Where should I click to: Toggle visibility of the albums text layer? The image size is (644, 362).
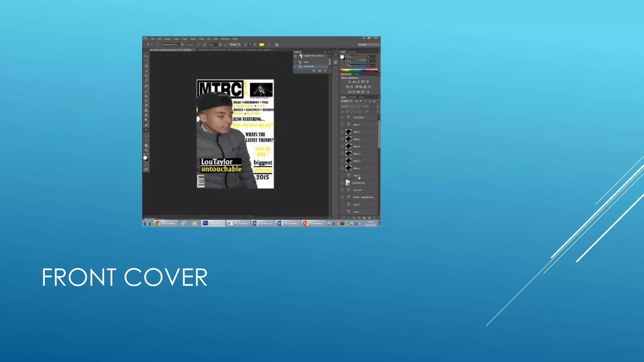[x=342, y=124]
